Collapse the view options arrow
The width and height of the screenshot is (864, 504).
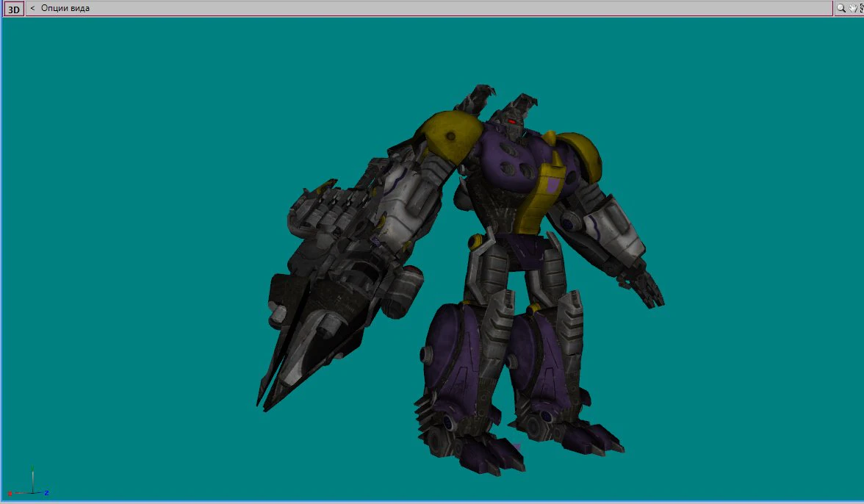click(32, 8)
